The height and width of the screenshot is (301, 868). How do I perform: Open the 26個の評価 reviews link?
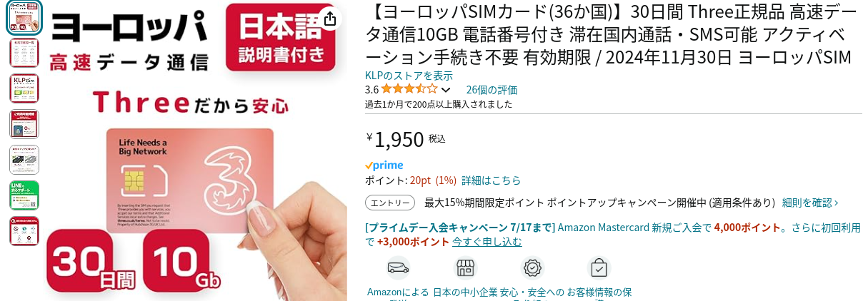492,90
